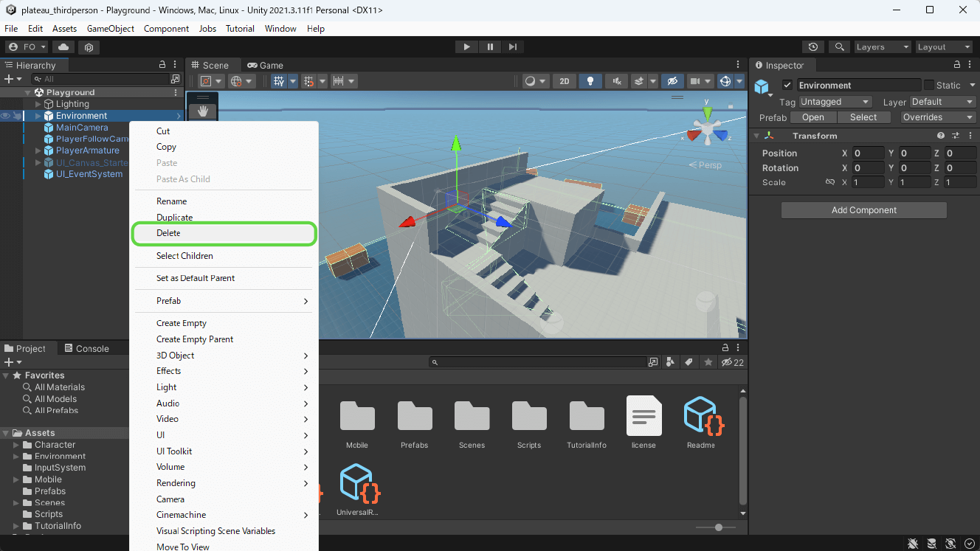Click Open next to Prefab in Inspector
This screenshot has height=551, width=980.
coord(812,117)
